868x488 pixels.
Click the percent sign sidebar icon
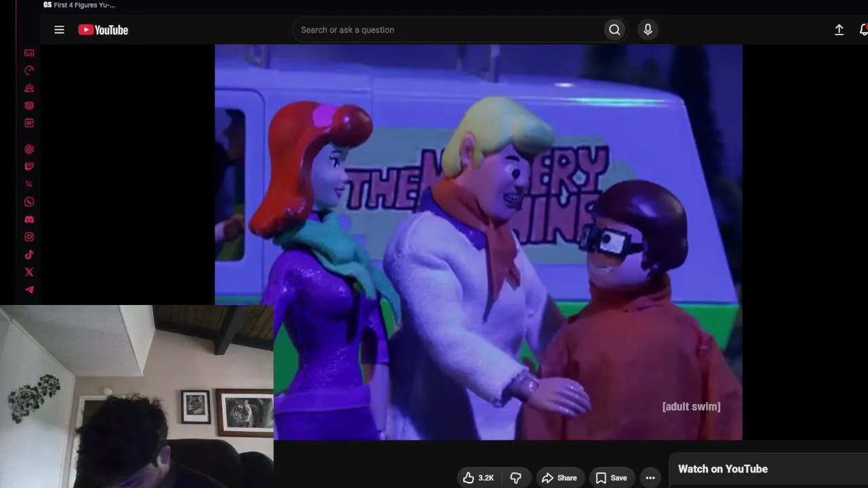pos(29,184)
